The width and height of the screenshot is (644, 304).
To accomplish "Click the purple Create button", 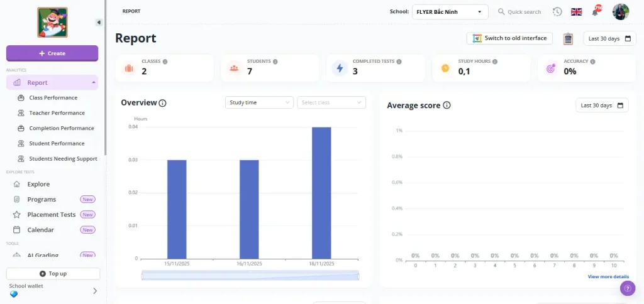I will pos(52,53).
